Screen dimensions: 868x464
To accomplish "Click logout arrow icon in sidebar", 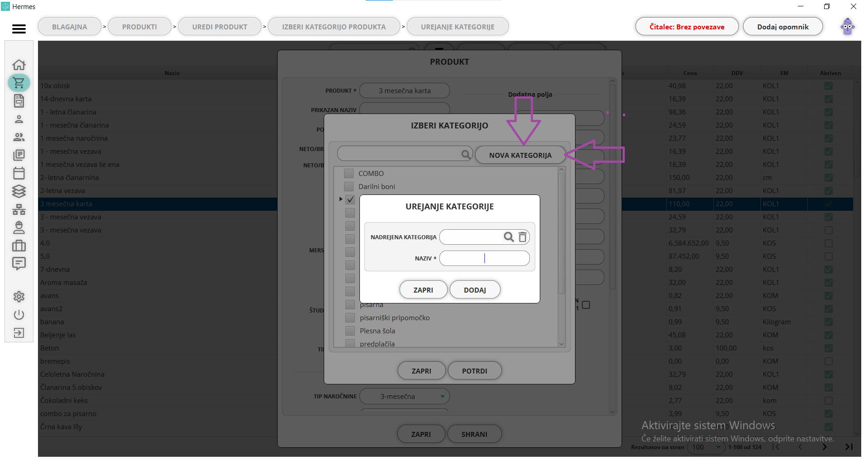I will point(19,333).
